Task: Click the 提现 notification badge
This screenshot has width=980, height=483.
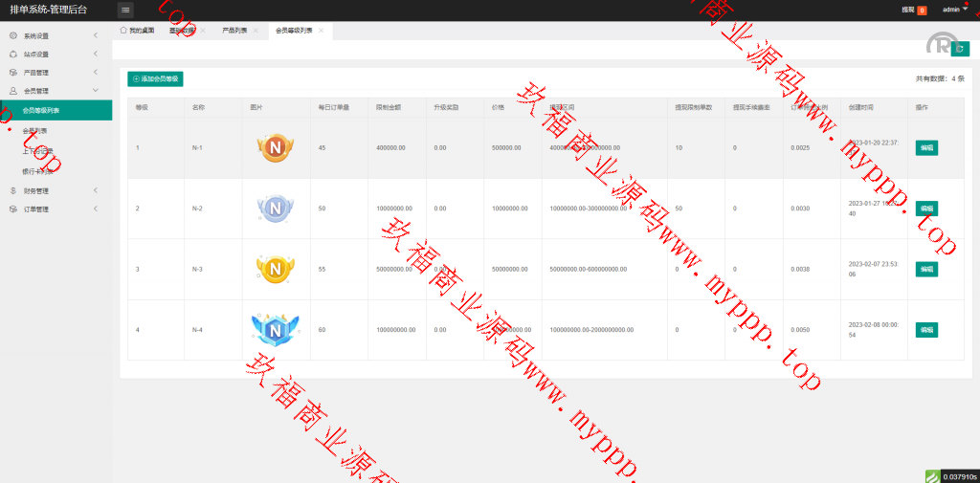Action: tap(922, 11)
